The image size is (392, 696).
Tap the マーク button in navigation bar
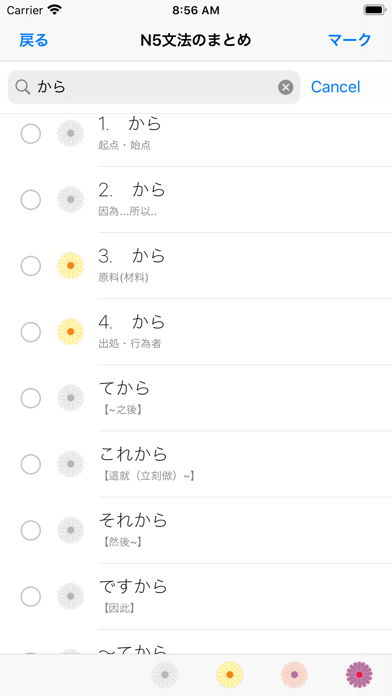click(350, 40)
